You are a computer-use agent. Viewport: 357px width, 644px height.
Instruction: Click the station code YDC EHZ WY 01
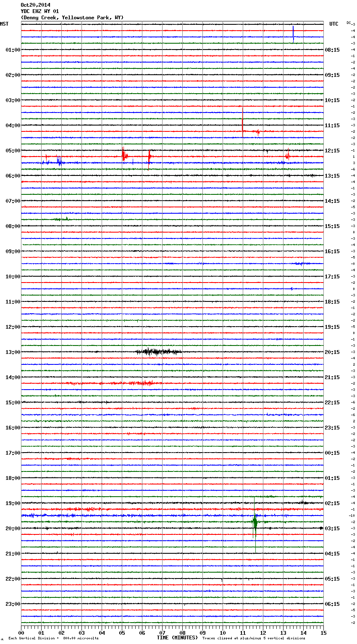[x=39, y=11]
